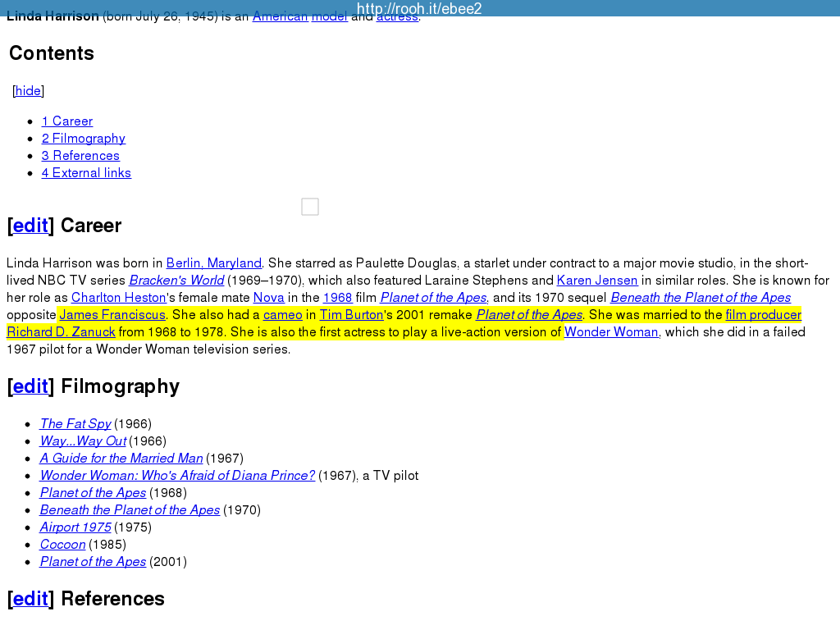This screenshot has width=840, height=630.
Task: Open the Airport 1975 film link
Action: pos(75,527)
